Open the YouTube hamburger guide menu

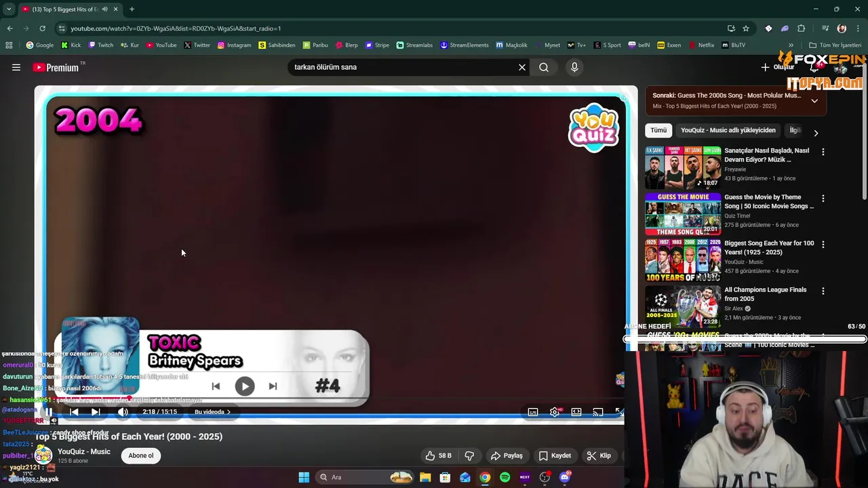coord(16,67)
